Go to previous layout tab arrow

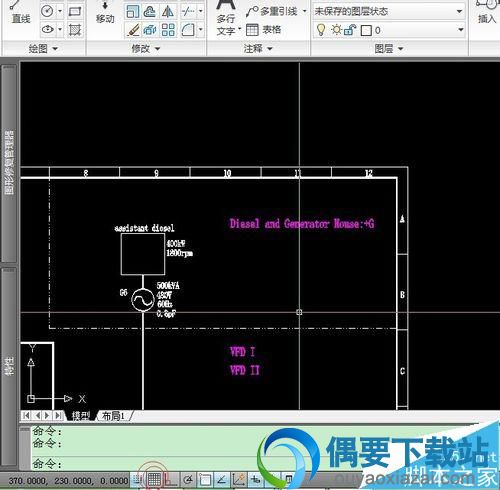[x=37, y=415]
